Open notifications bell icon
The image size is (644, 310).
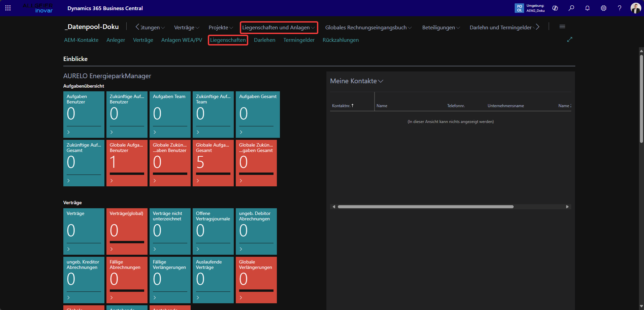pos(587,8)
